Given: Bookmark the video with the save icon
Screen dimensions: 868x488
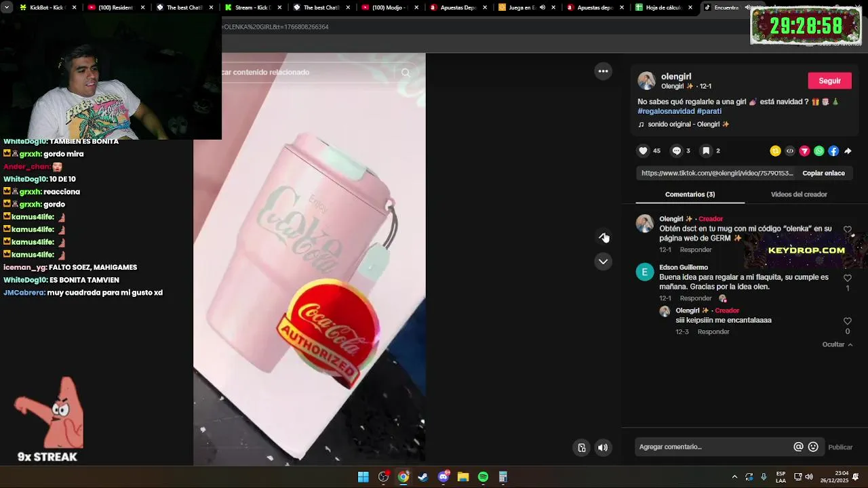Looking at the screenshot, I should click(x=706, y=151).
